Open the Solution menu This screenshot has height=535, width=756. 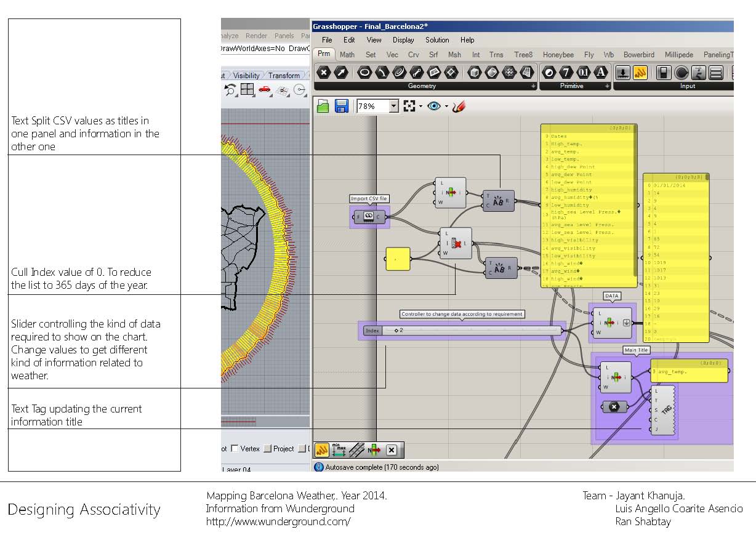[437, 40]
